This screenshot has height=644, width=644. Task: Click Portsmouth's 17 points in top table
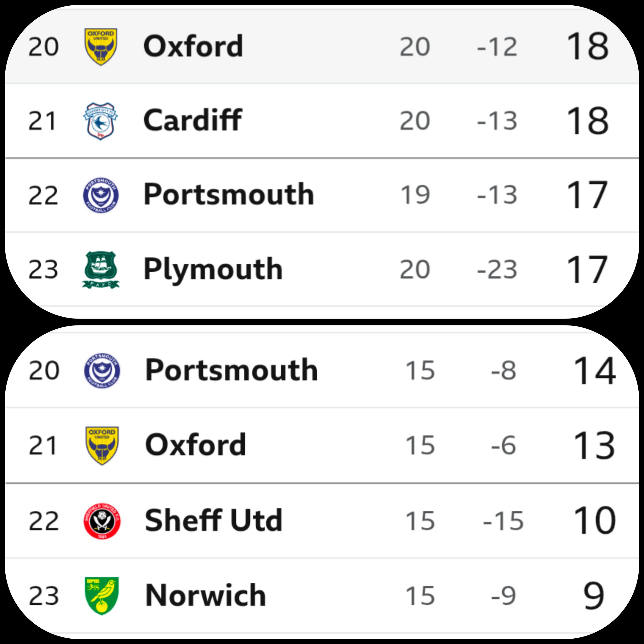tap(587, 195)
